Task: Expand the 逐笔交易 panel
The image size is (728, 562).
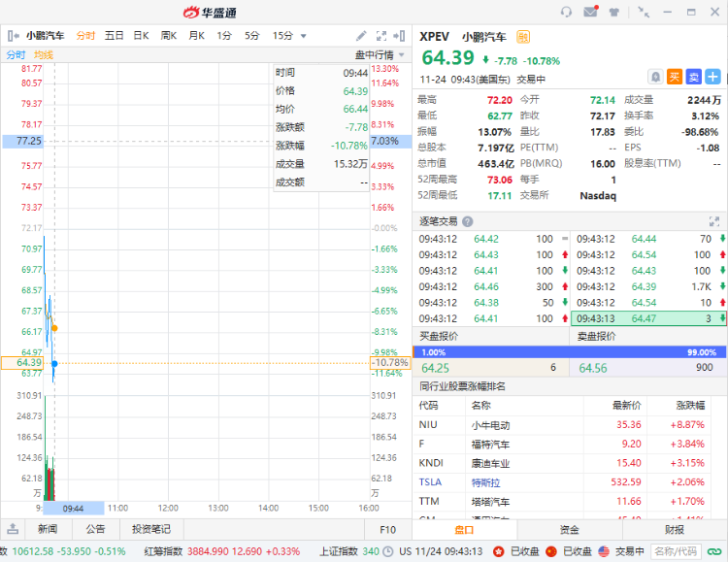Action: pyautogui.click(x=714, y=221)
